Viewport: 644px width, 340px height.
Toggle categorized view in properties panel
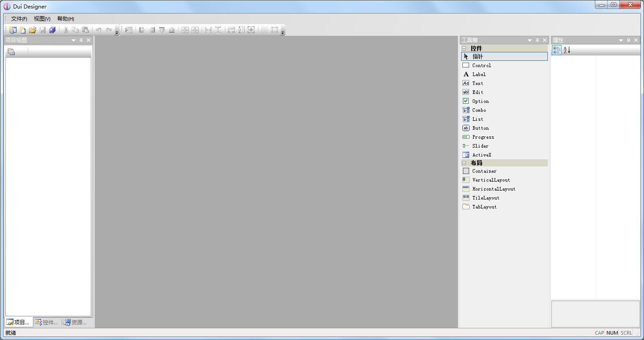pyautogui.click(x=557, y=50)
